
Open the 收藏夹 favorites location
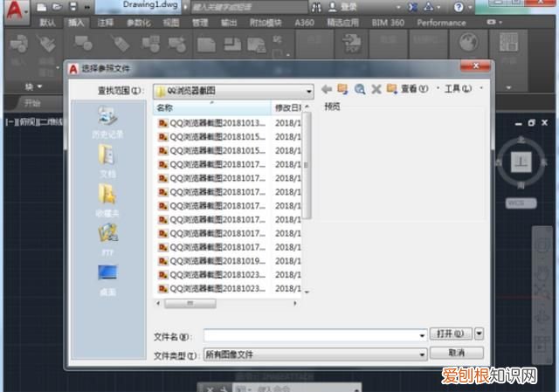tap(107, 201)
